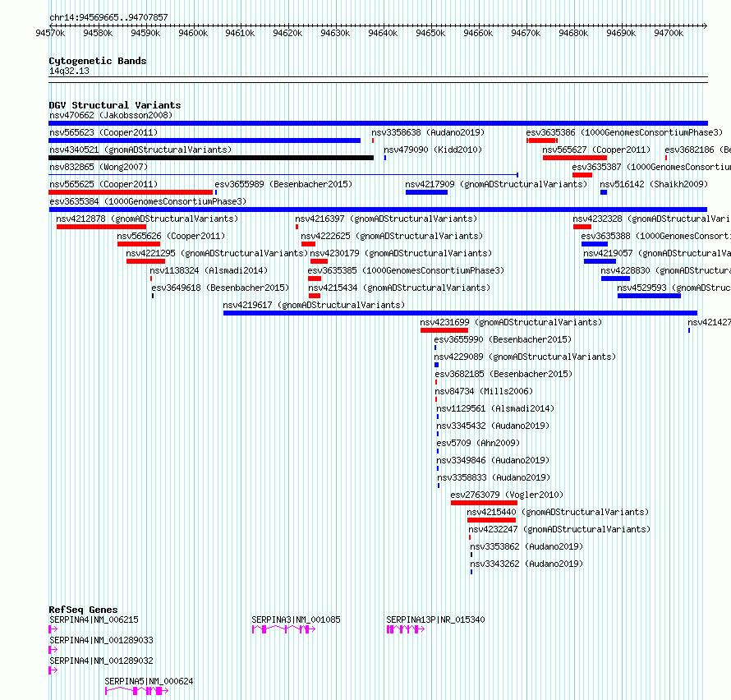
Task: Open the esv5709 (Ahn2009) variant
Action: pos(478,443)
